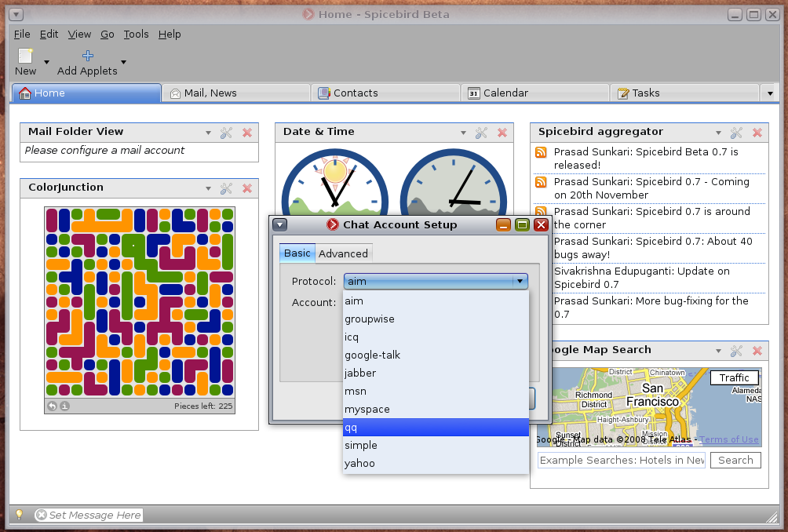Click the map search input field

[x=622, y=460]
